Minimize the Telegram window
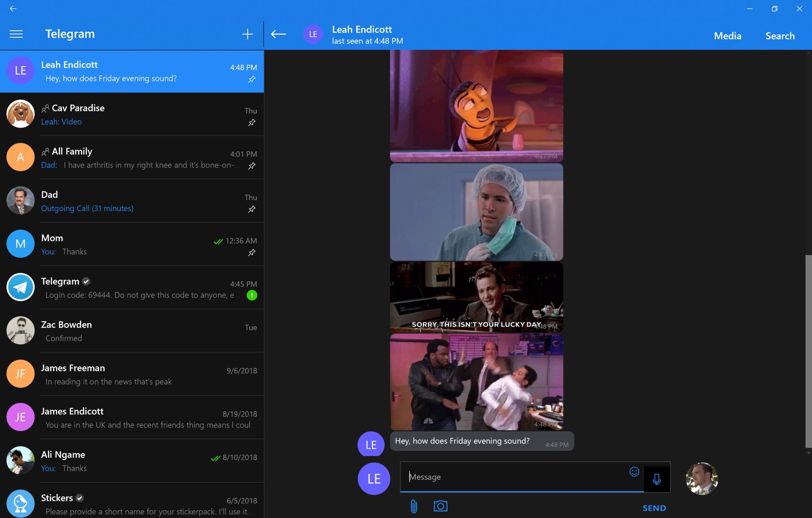The height and width of the screenshot is (518, 812). (x=749, y=8)
